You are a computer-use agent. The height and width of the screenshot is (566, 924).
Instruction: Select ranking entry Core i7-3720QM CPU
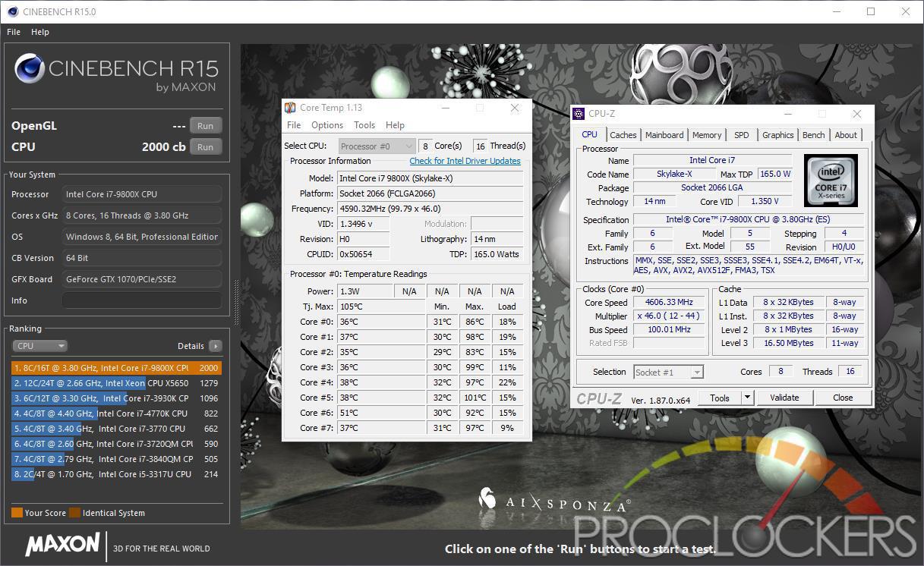click(x=115, y=444)
